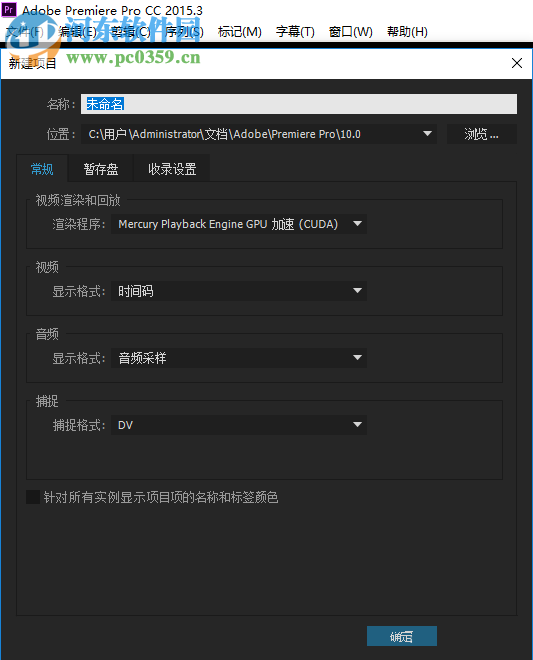
Task: Switch to the 常规 tab
Action: click(x=42, y=169)
